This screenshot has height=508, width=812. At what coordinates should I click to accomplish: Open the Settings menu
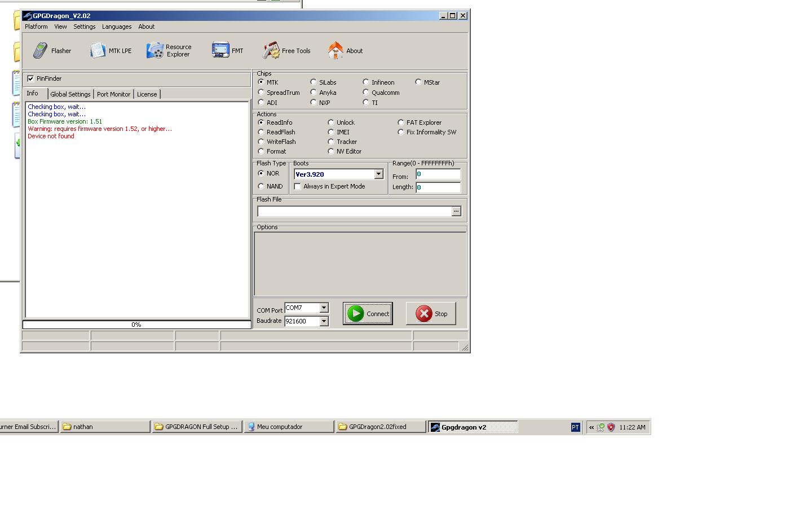85,27
